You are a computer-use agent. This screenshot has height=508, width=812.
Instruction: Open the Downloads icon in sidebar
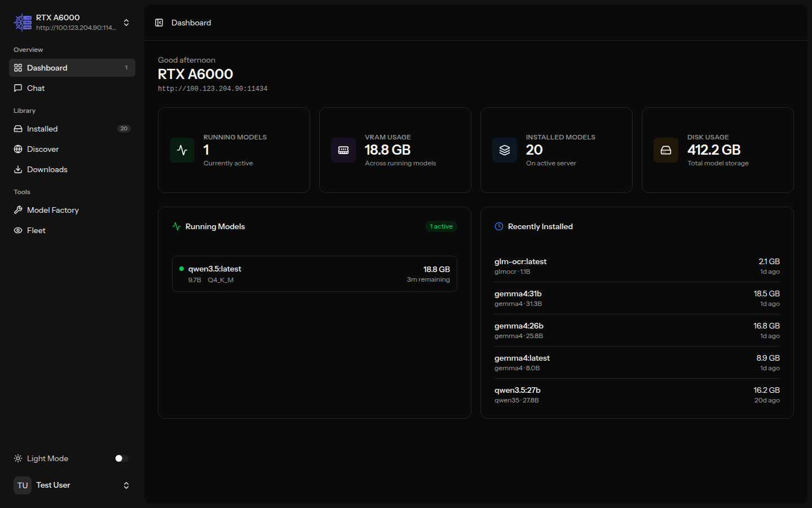[17, 169]
